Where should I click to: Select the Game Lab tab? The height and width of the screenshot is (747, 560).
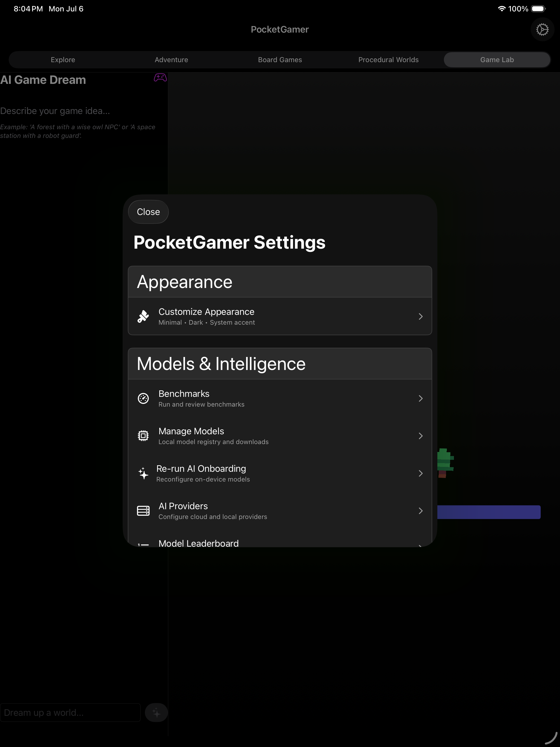coord(497,60)
